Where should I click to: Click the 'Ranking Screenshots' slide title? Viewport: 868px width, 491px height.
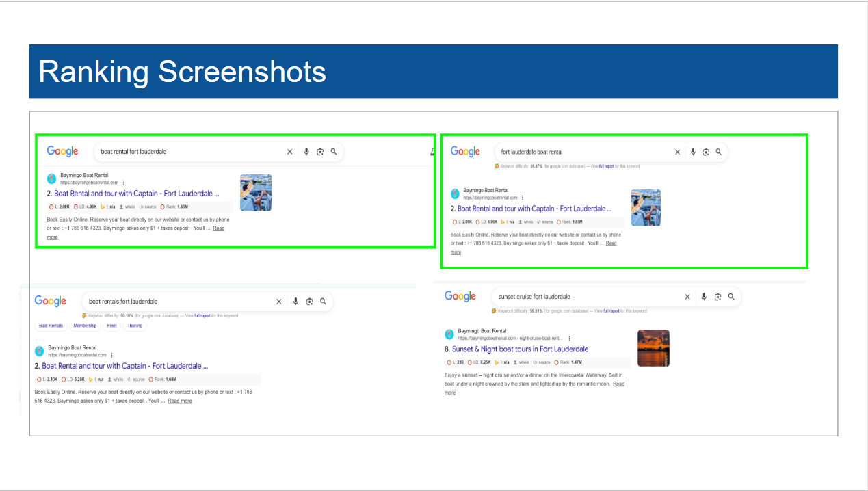click(x=183, y=72)
